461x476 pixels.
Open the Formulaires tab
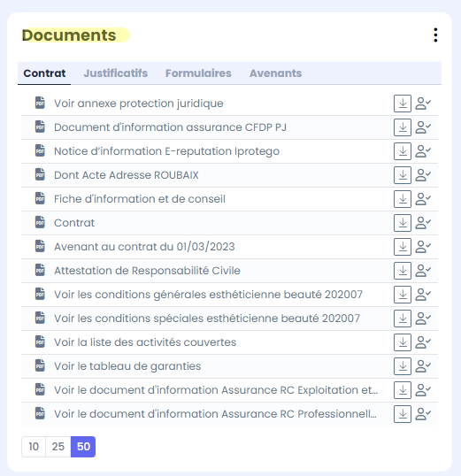198,73
